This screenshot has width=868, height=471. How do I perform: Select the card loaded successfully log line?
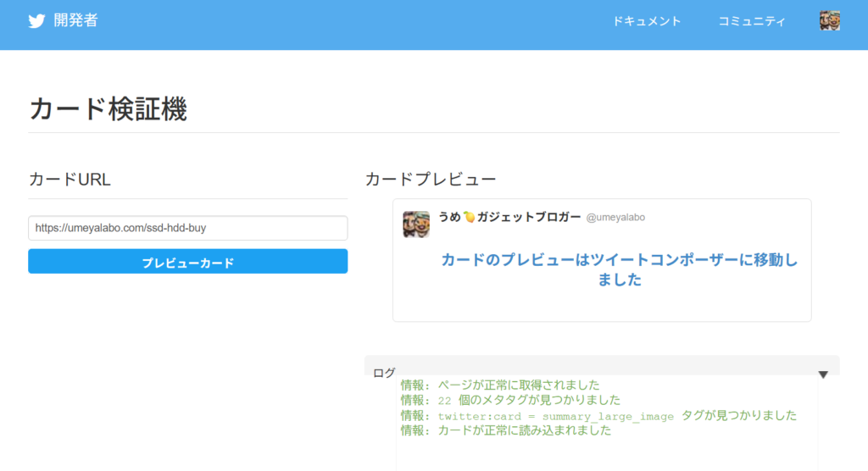[506, 430]
